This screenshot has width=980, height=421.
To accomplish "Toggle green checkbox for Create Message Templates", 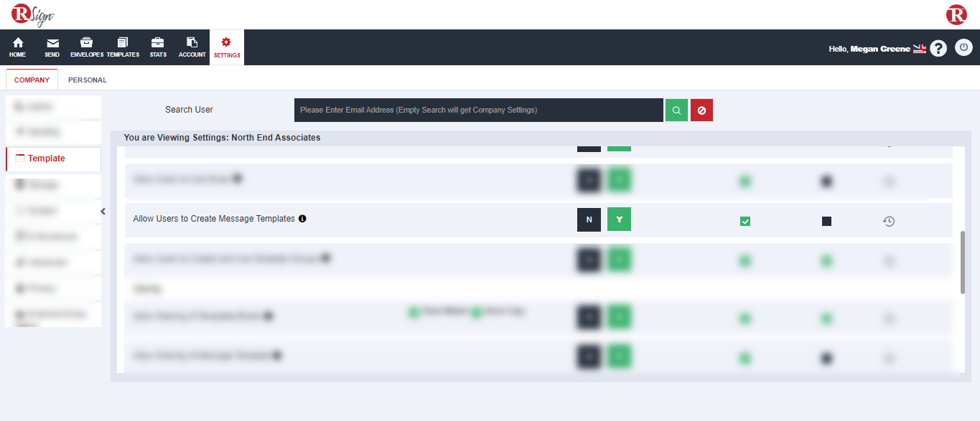I will (x=745, y=222).
